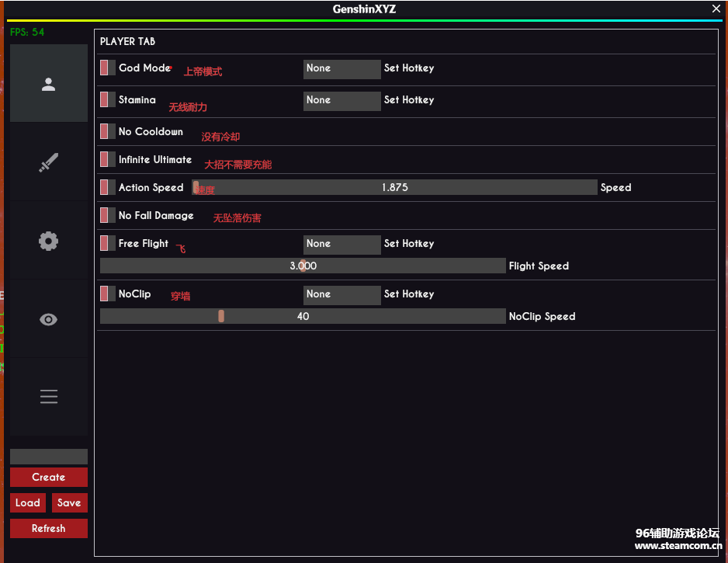Click the GenshinXYZ title text
728x563 pixels.
[x=365, y=9]
